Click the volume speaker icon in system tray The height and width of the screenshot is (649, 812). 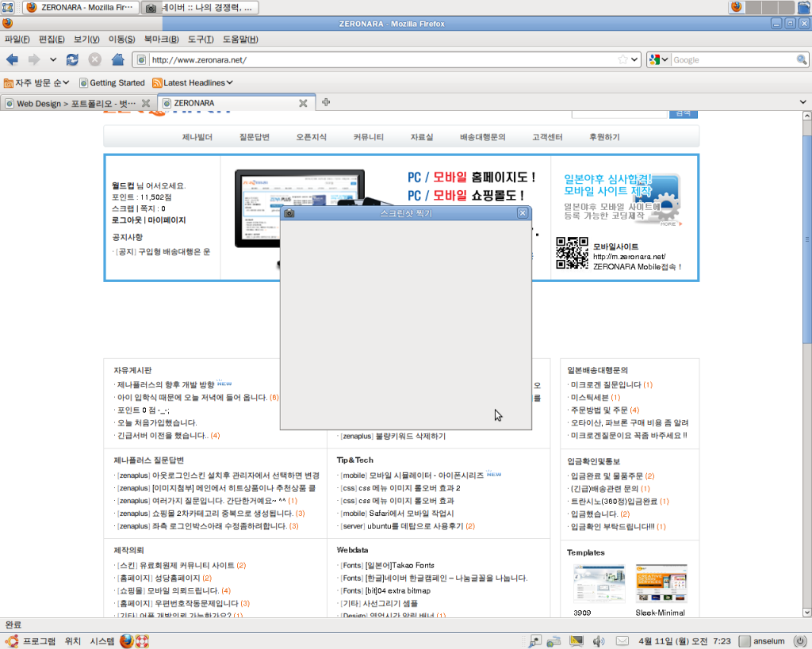tap(599, 641)
